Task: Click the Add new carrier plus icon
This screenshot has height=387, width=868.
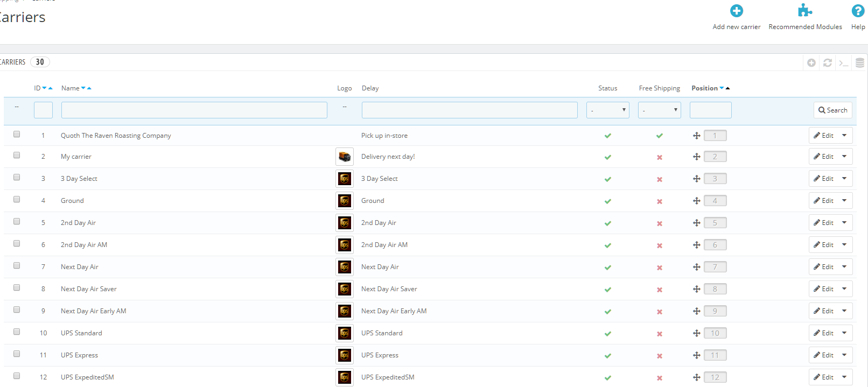Action: pos(736,11)
